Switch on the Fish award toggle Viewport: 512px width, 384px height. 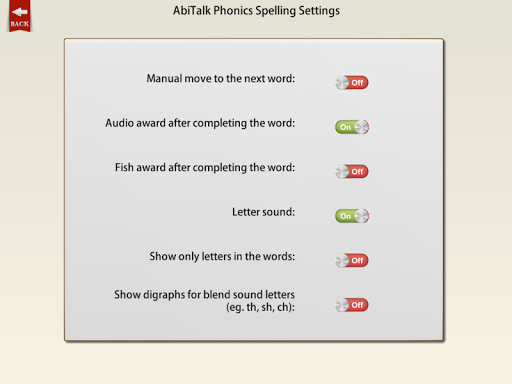pyautogui.click(x=352, y=172)
